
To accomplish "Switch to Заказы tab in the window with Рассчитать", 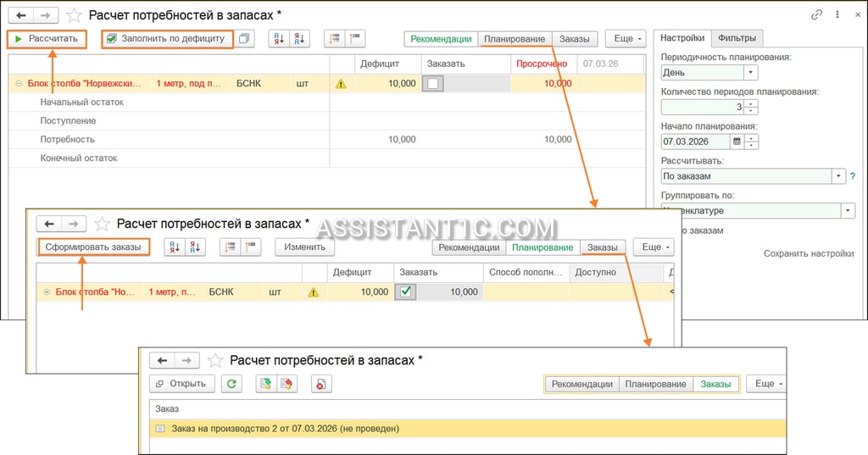I will coord(575,39).
